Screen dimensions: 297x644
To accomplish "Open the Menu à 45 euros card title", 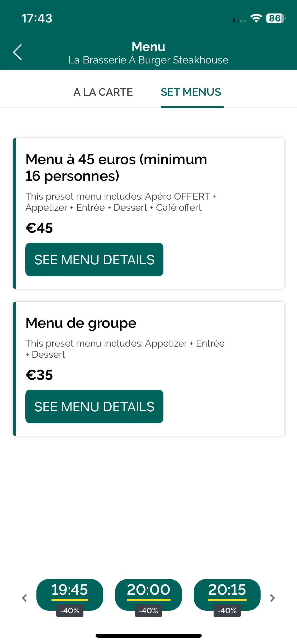I will [x=116, y=168].
